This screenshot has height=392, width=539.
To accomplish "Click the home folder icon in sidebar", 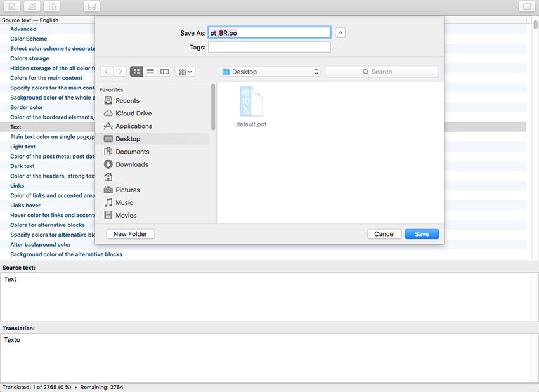I will coord(108,177).
